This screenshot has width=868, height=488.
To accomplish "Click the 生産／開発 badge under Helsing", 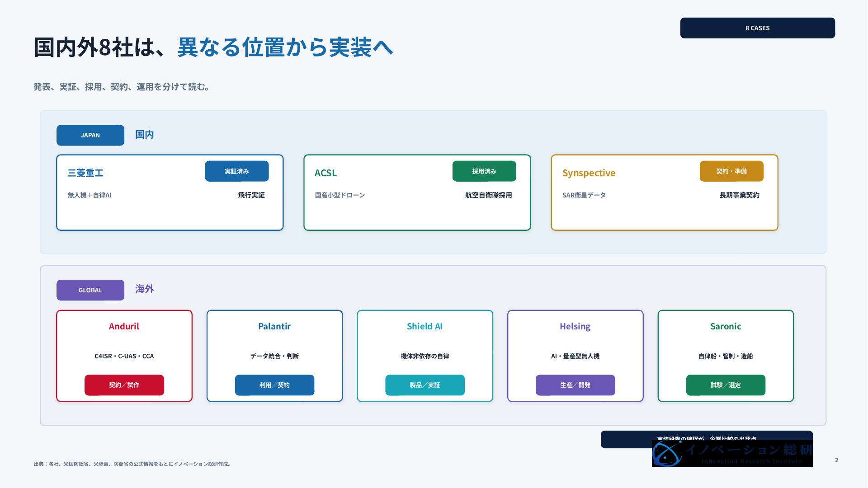I will [x=576, y=385].
